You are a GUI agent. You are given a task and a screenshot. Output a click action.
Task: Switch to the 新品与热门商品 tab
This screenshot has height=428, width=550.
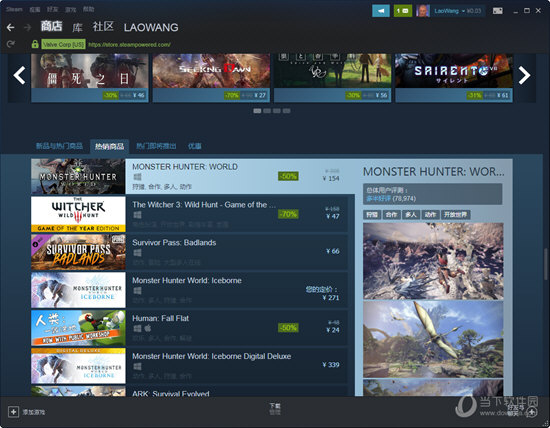coord(59,146)
